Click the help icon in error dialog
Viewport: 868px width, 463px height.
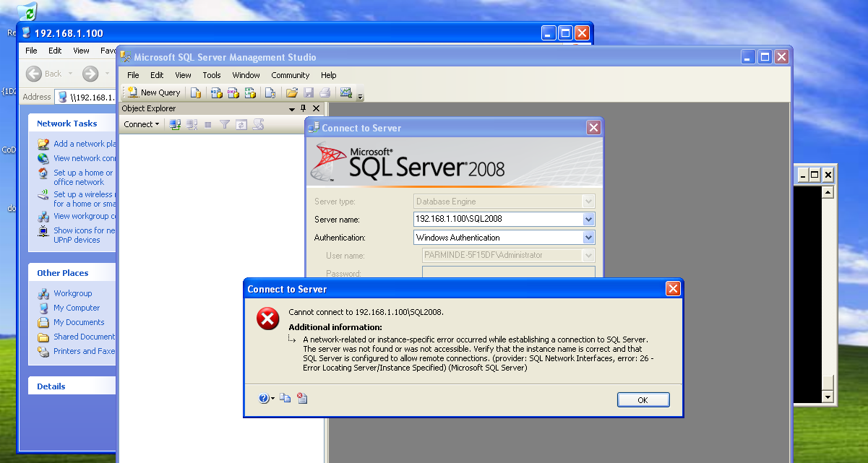click(x=264, y=398)
